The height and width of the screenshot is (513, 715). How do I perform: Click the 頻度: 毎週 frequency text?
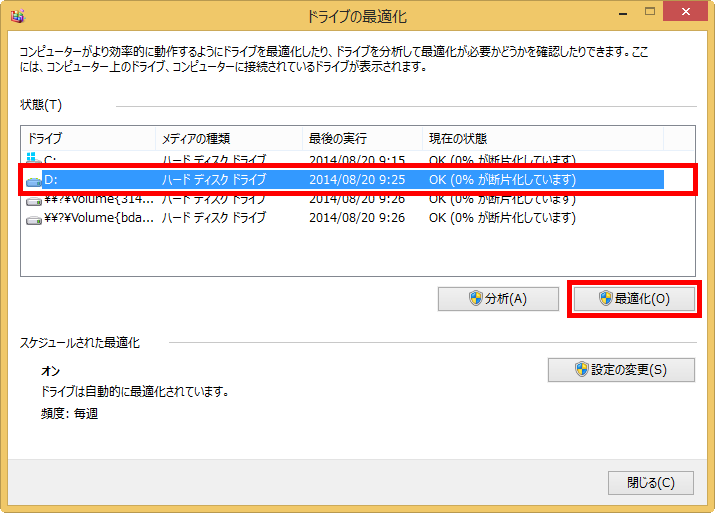[69, 414]
